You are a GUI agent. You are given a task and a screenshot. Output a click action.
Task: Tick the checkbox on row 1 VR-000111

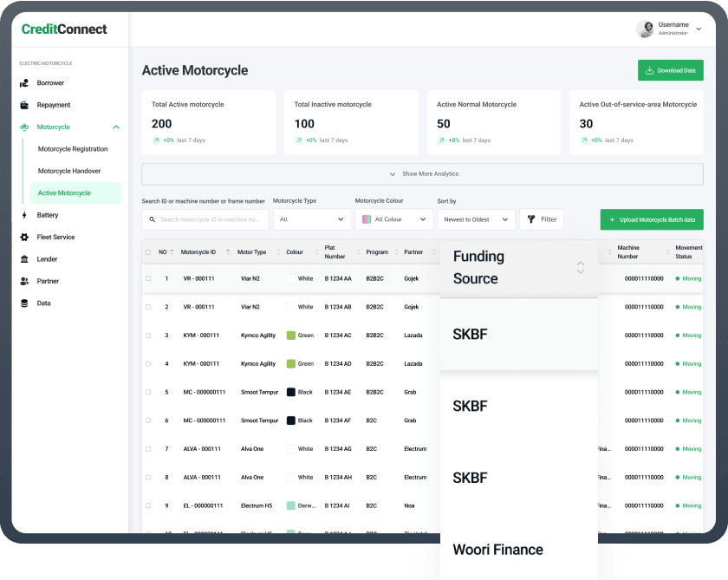click(x=147, y=278)
